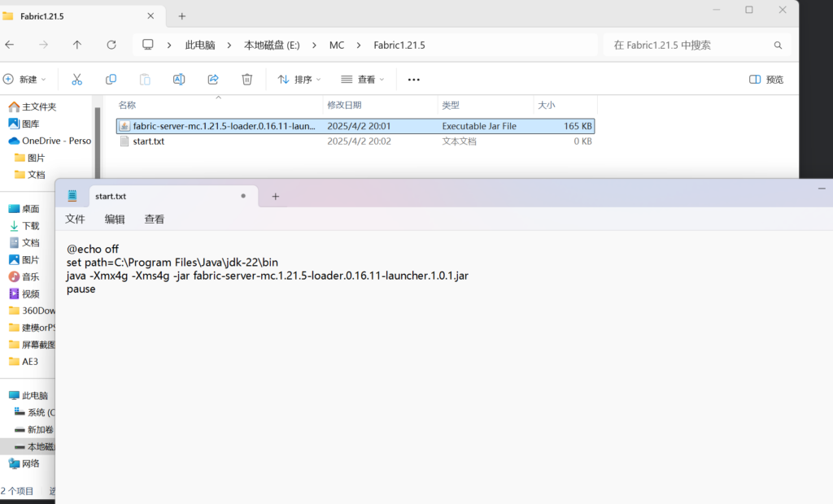Select the start.txt Notepad tab
Viewport: 833px width, 504px height.
point(173,196)
